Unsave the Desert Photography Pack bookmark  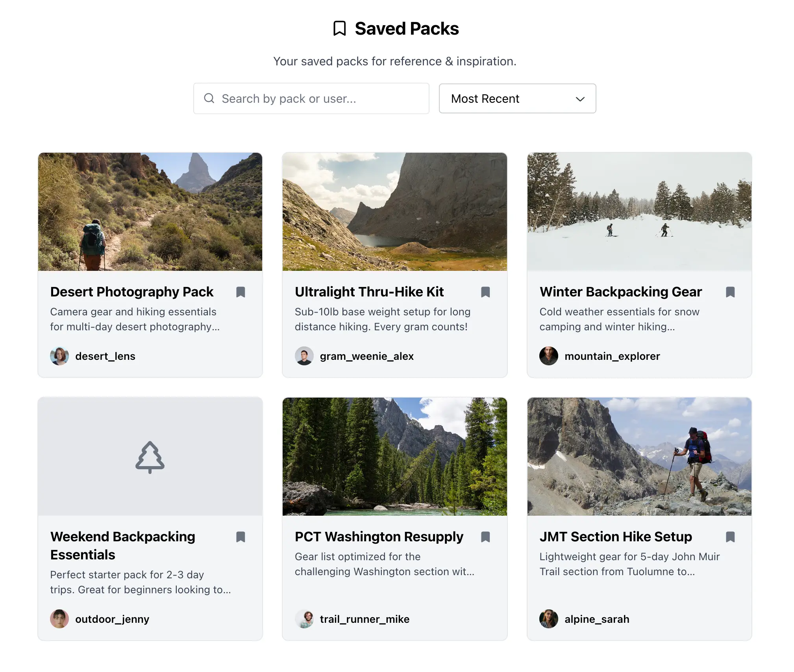pyautogui.click(x=241, y=292)
